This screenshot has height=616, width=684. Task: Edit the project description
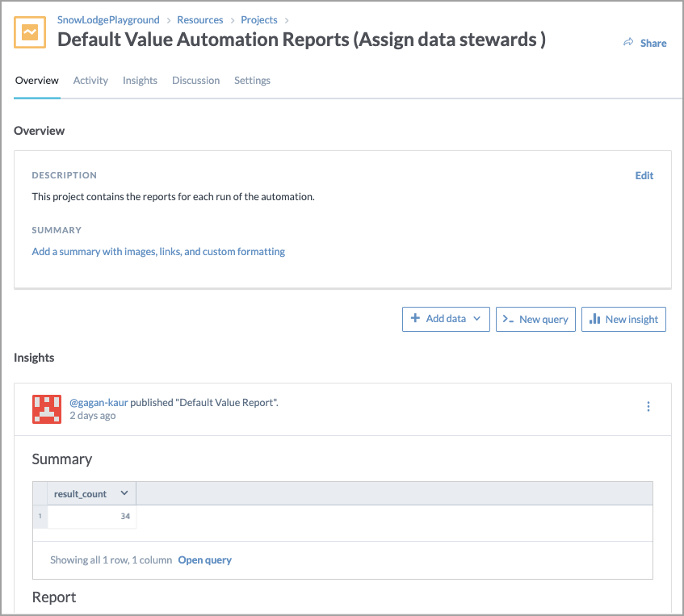pyautogui.click(x=644, y=175)
